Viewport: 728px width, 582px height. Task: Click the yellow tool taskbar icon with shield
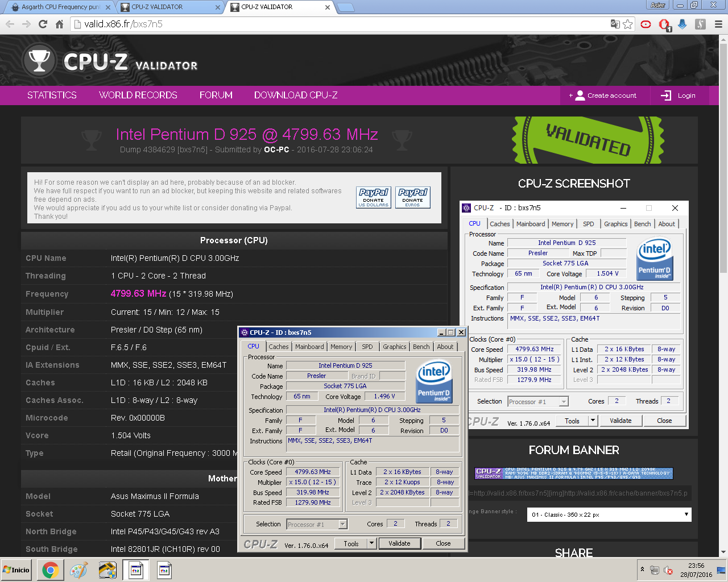tap(107, 570)
